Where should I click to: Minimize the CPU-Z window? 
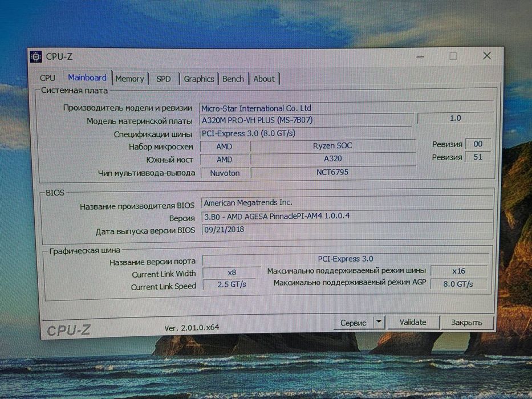click(420, 56)
